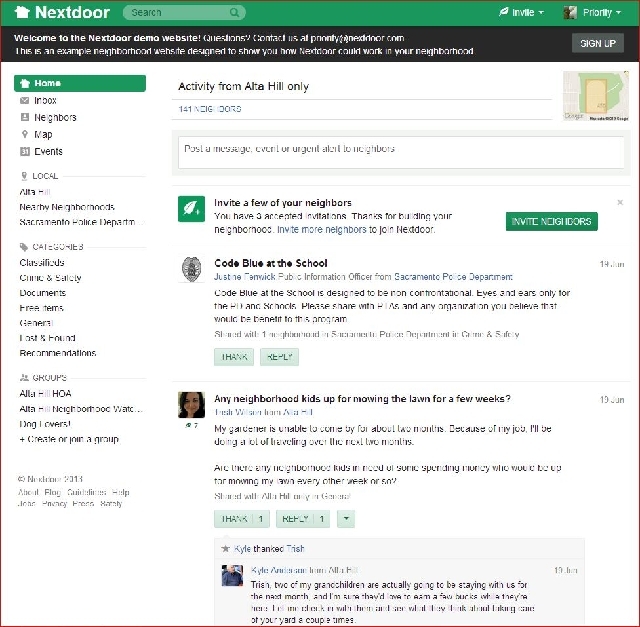Click the Blog footer link
The image size is (640, 627).
(52, 492)
